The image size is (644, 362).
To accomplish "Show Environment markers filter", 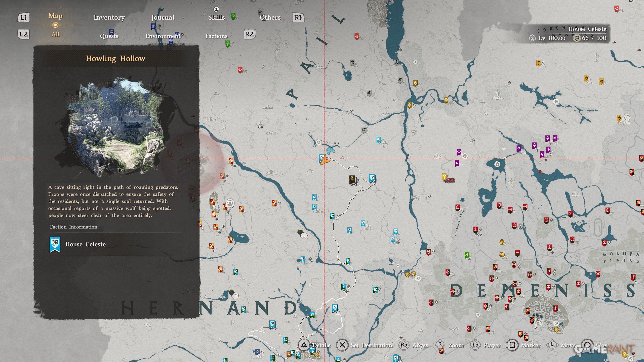I will point(163,36).
